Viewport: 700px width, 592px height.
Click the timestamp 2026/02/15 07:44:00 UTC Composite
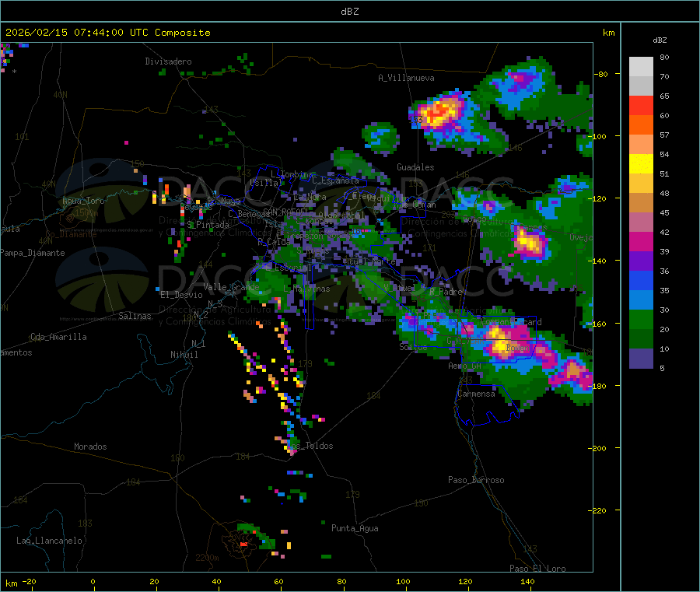coord(107,33)
